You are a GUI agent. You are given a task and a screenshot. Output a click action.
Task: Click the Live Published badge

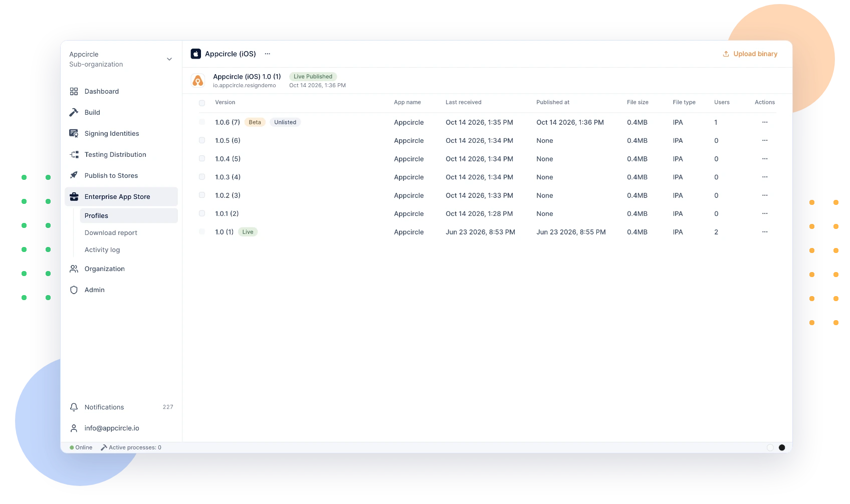313,77
